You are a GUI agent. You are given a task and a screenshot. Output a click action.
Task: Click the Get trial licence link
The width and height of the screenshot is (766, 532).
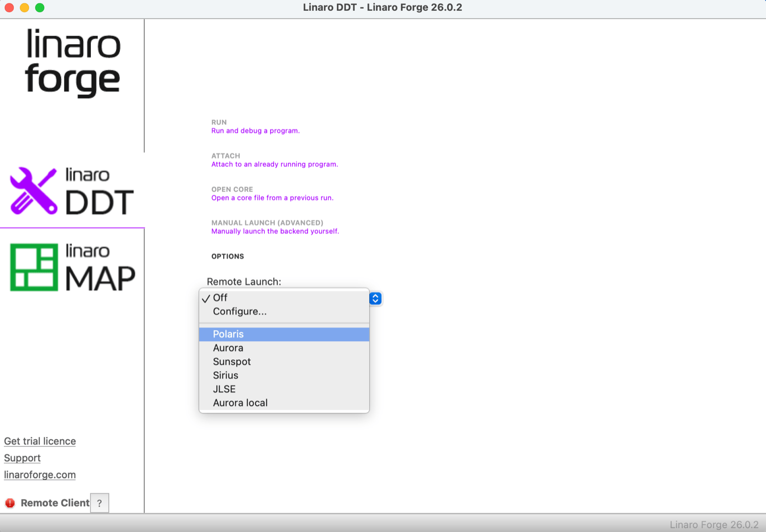coord(40,441)
